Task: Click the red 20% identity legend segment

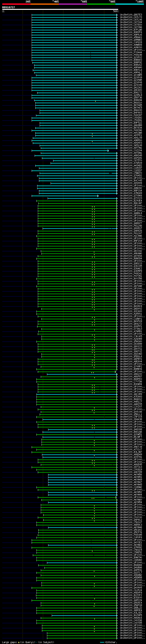Action: click(x=16, y=4)
